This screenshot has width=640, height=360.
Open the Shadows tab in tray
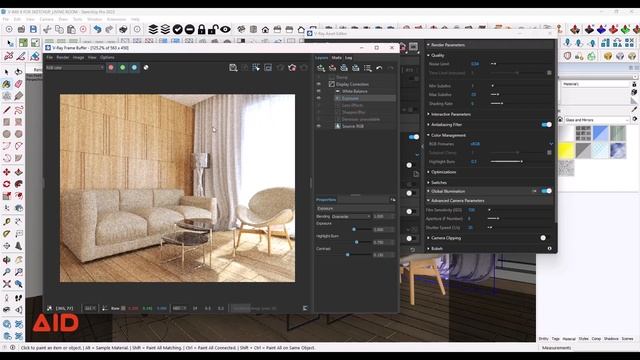(x=611, y=339)
